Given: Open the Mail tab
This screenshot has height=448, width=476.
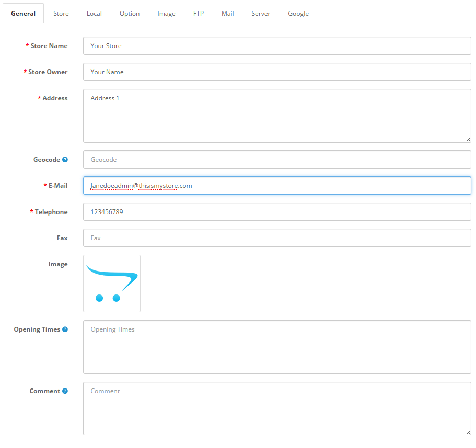Looking at the screenshot, I should tap(228, 14).
